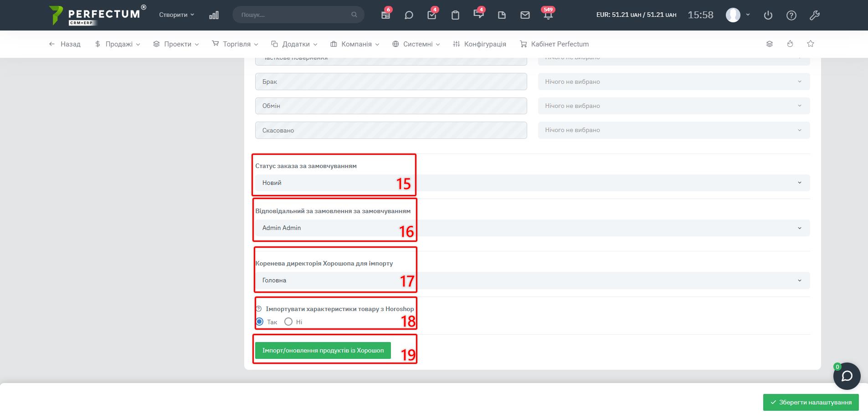Open the 'Продажі' menu
This screenshot has height=419, width=868.
pos(118,44)
